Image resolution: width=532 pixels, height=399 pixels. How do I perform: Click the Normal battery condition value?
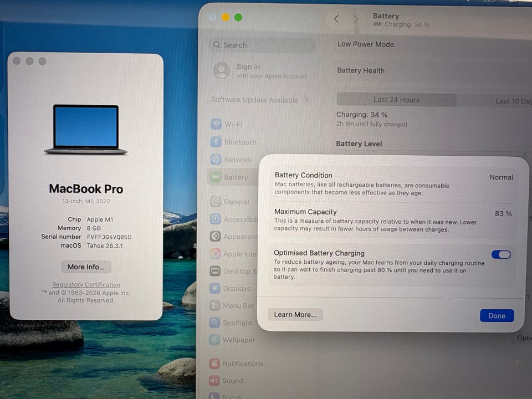(x=501, y=177)
